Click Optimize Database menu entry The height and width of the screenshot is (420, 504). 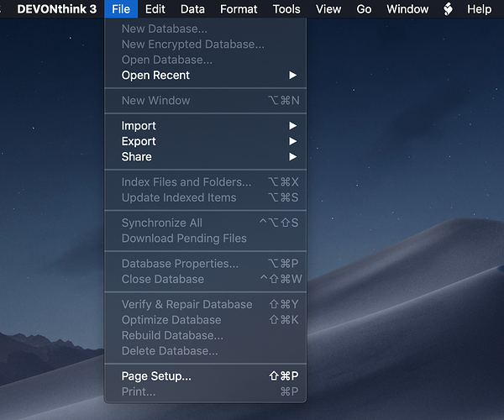206,320
